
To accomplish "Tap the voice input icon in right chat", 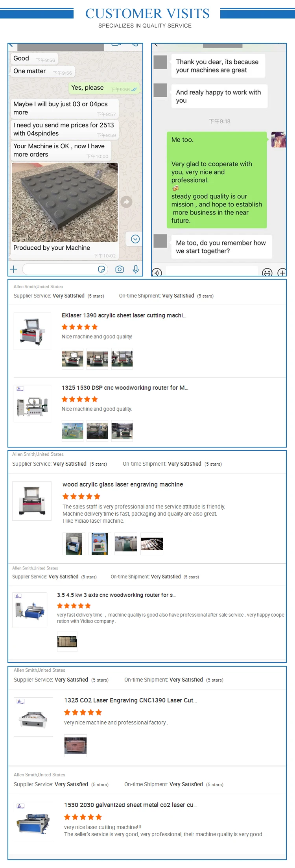I will pyautogui.click(x=157, y=272).
